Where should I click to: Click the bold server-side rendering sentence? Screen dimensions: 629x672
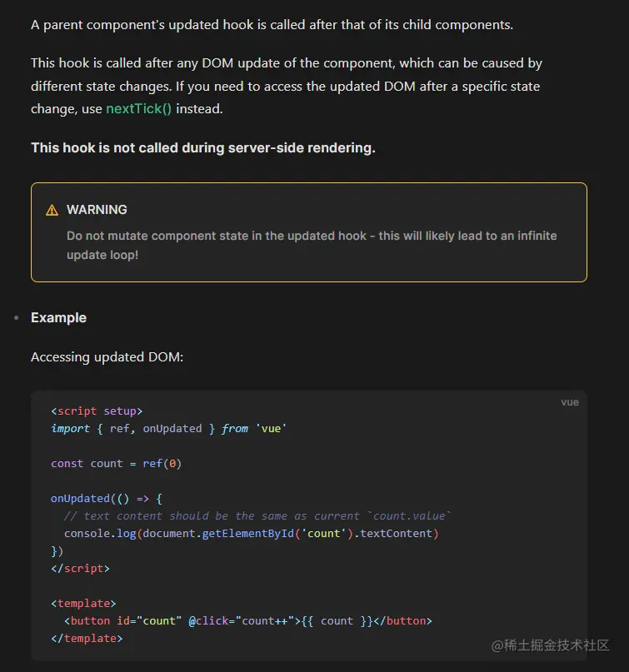pos(203,148)
